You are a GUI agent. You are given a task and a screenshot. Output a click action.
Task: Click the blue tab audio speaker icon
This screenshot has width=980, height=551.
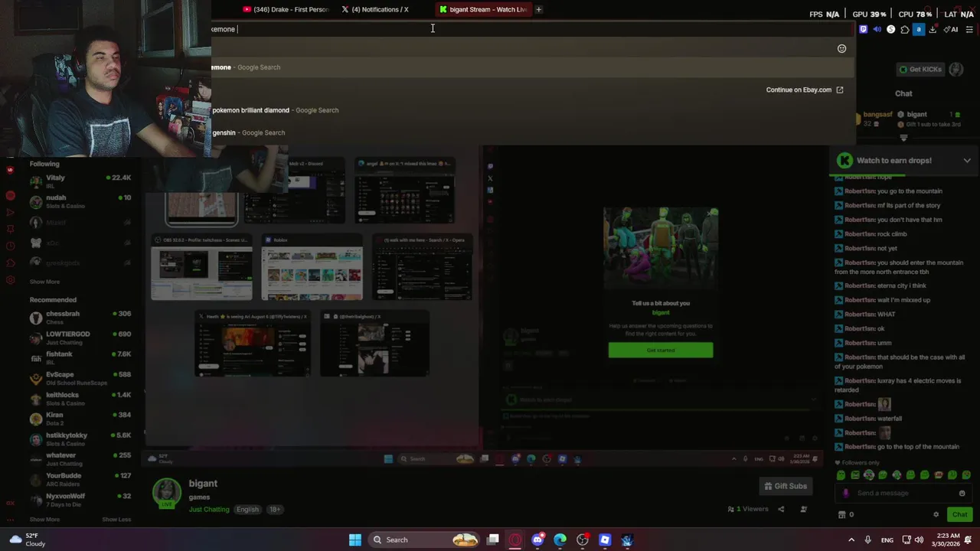click(877, 29)
